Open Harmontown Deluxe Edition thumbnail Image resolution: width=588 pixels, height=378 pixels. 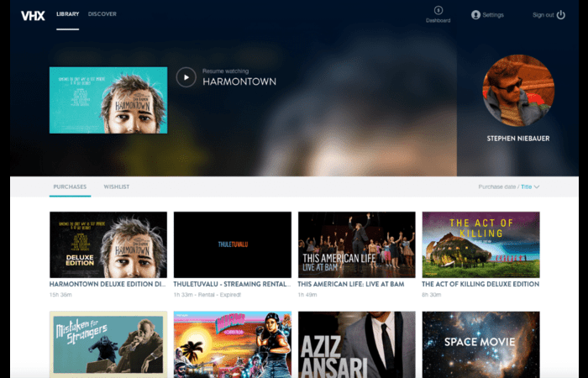coord(108,244)
